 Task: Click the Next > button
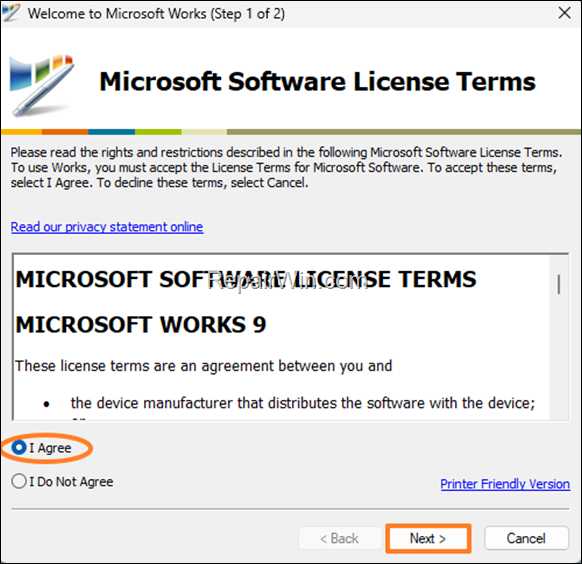tap(428, 538)
